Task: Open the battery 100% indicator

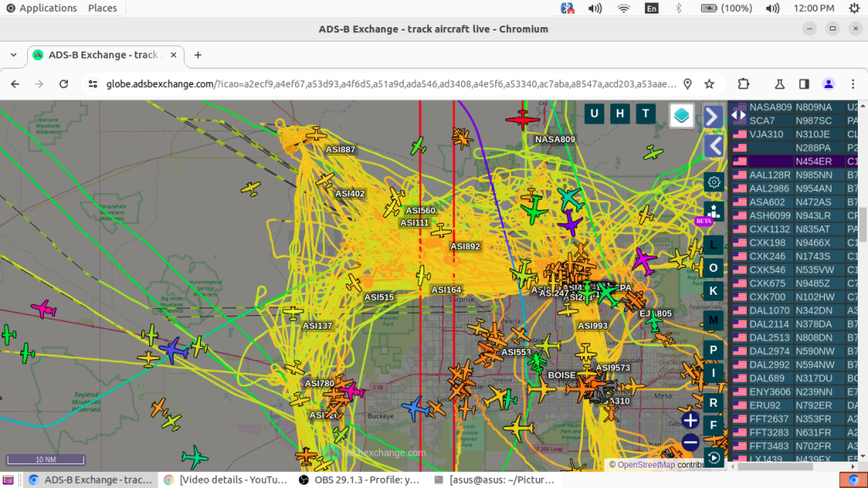Action: [x=726, y=8]
